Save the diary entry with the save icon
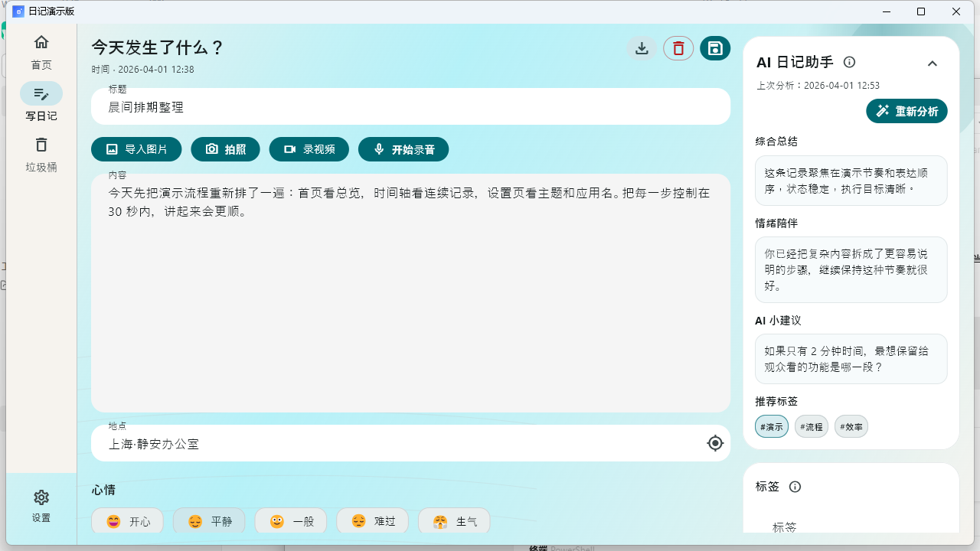Viewport: 980px width, 551px height. tap(714, 47)
